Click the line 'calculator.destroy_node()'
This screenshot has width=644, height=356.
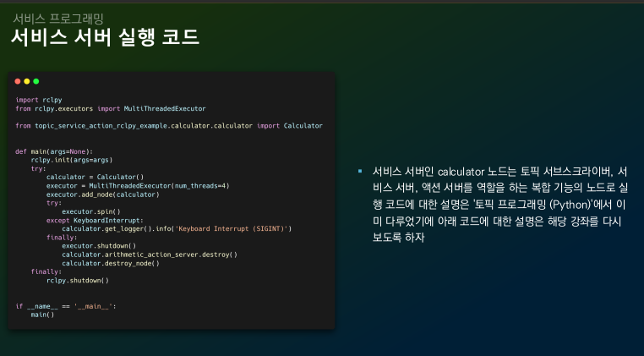(x=111, y=263)
